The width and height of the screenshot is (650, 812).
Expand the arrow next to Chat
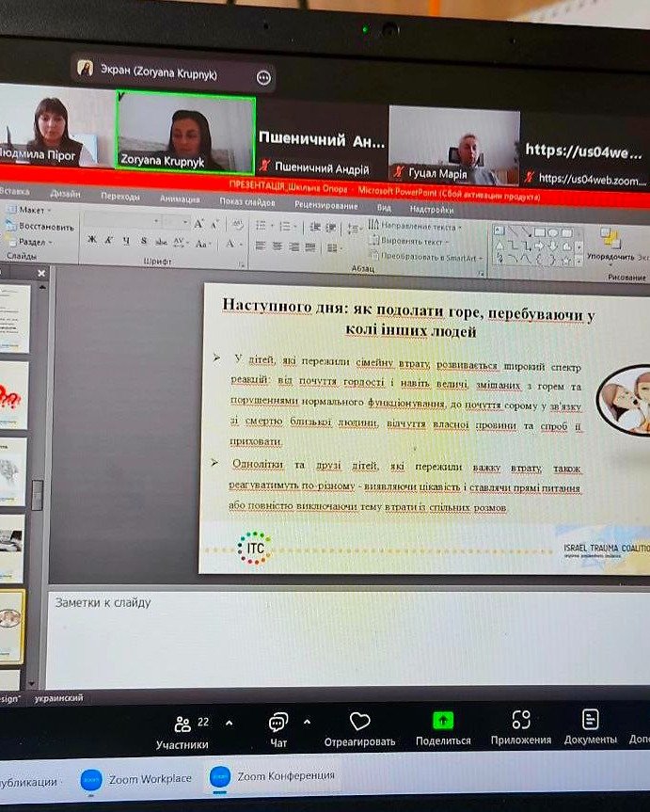tap(307, 723)
